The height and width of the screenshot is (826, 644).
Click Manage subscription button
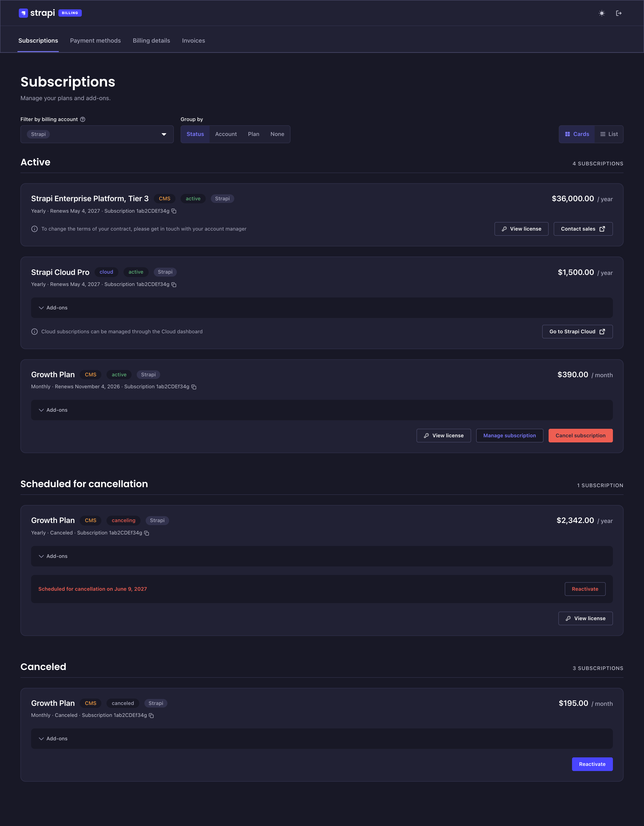pos(509,436)
